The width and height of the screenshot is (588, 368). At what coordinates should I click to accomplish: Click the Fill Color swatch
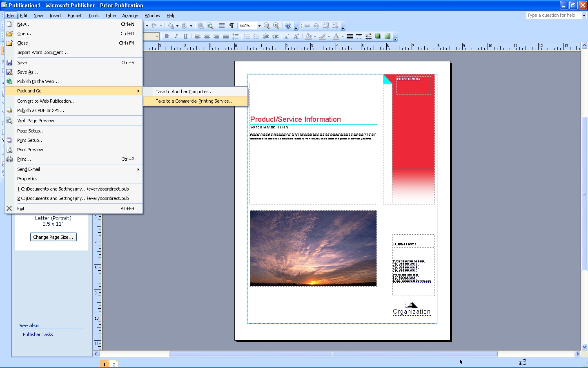[308, 36]
